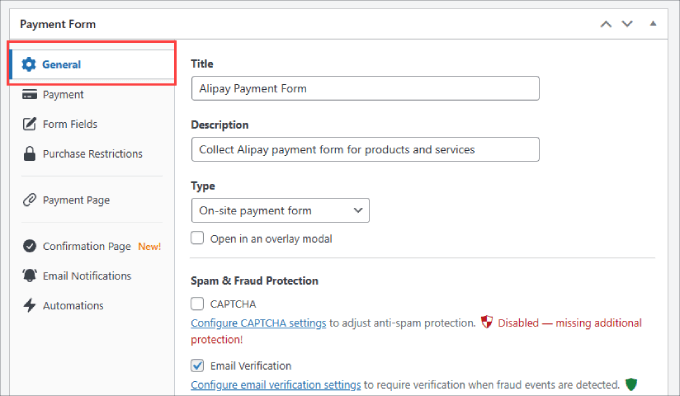The height and width of the screenshot is (396, 680).
Task: Open Configure CAPTCHA settings link
Action: click(x=258, y=323)
